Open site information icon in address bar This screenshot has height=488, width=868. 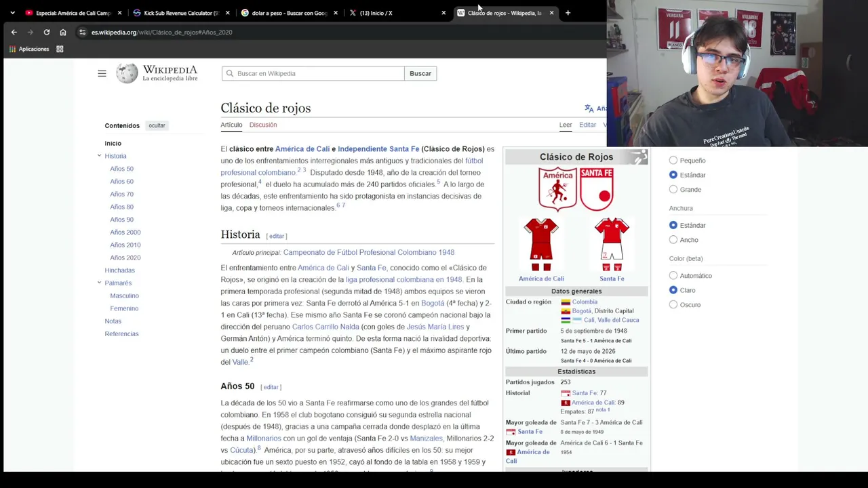[x=82, y=32]
